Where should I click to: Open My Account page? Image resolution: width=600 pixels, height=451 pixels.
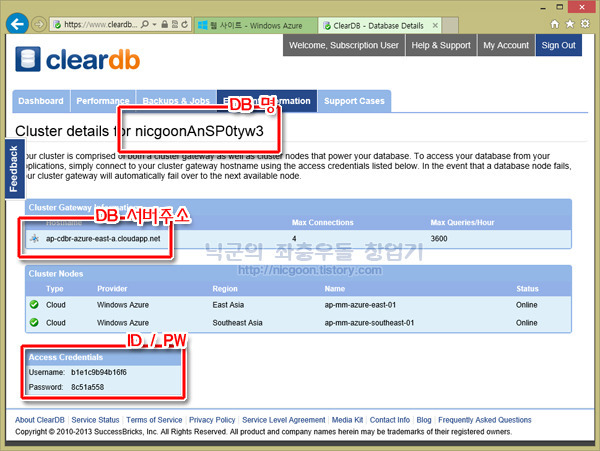pos(506,45)
